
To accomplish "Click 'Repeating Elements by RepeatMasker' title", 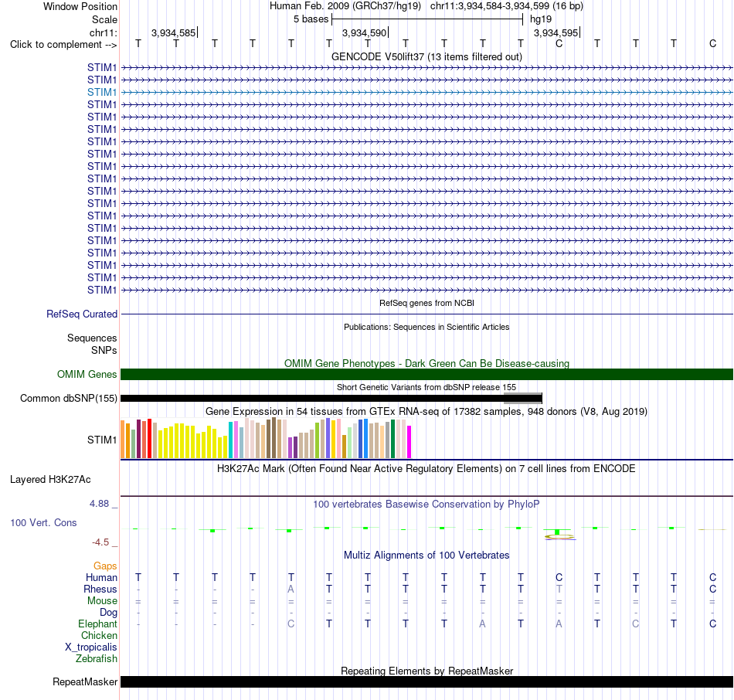I will pyautogui.click(x=426, y=671).
